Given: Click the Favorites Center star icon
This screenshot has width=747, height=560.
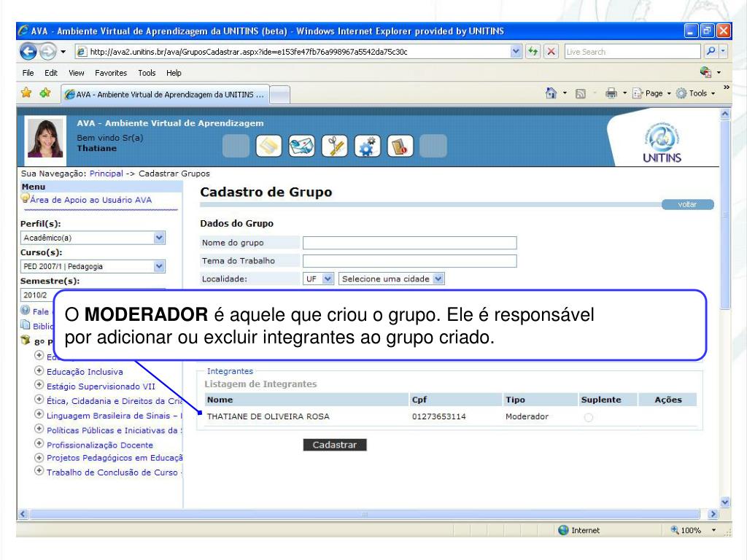Looking at the screenshot, I should click(26, 93).
